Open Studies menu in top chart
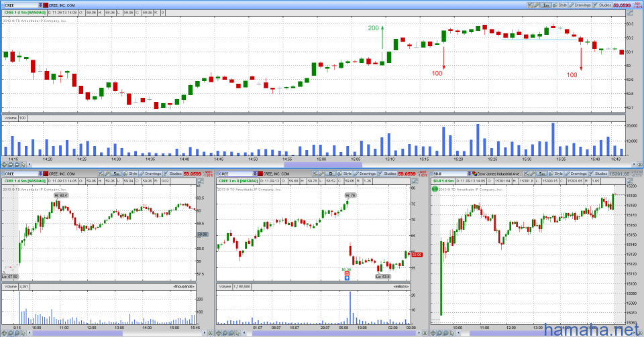Viewport: 644px width, 337px height. (x=602, y=5)
